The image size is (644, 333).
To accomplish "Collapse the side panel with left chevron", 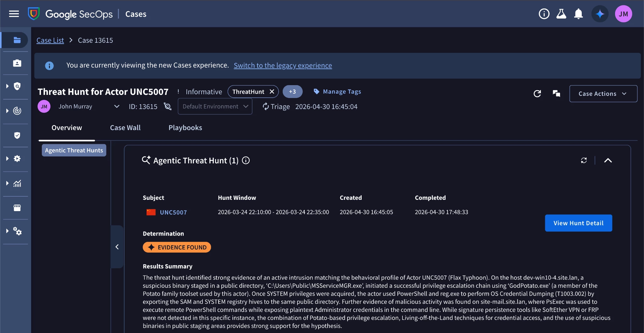I will pos(117,247).
